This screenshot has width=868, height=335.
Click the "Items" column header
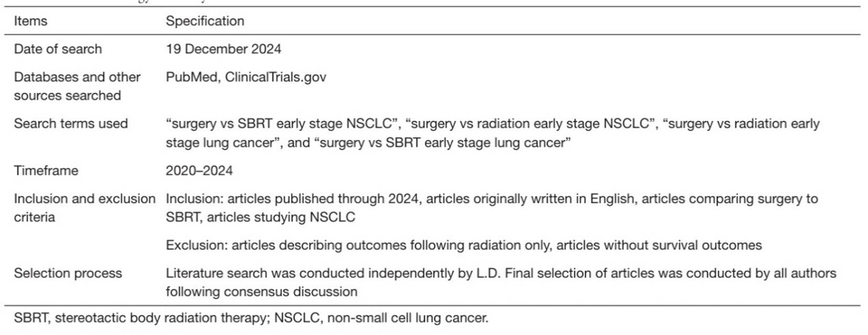click(x=30, y=21)
